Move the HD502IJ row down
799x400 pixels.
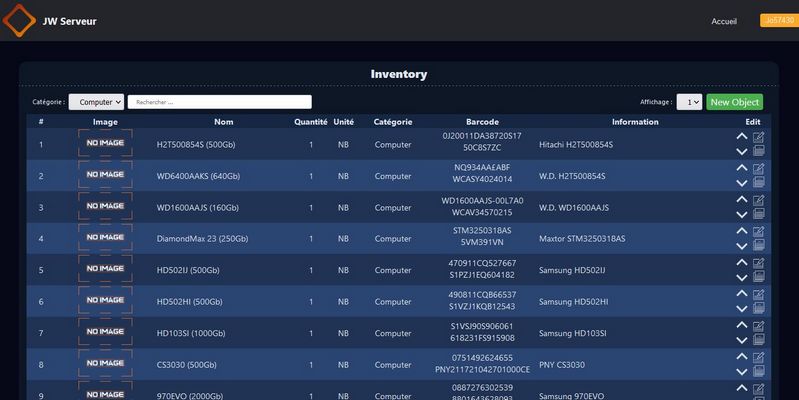tap(741, 278)
